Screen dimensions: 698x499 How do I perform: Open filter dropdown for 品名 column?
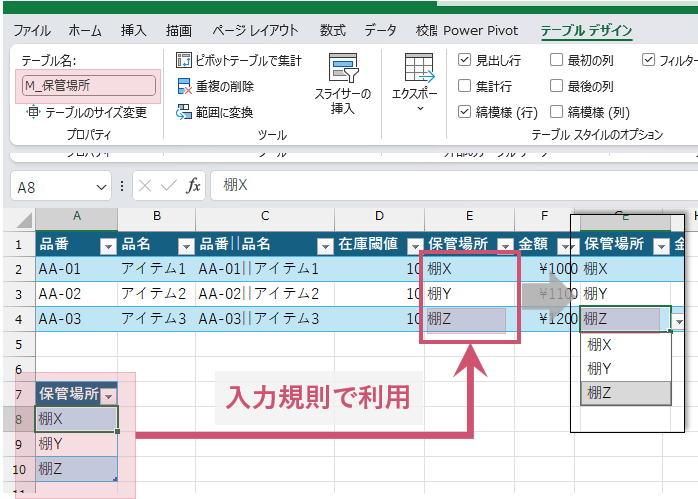click(x=186, y=245)
